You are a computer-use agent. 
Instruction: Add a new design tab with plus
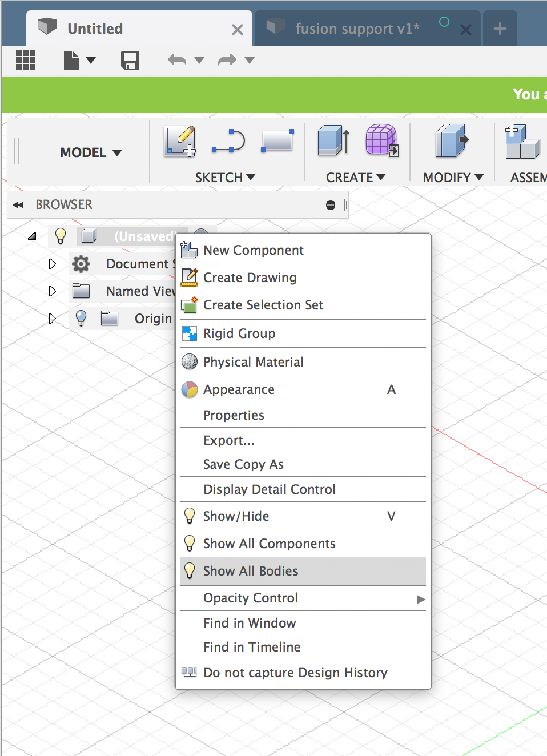pyautogui.click(x=500, y=29)
